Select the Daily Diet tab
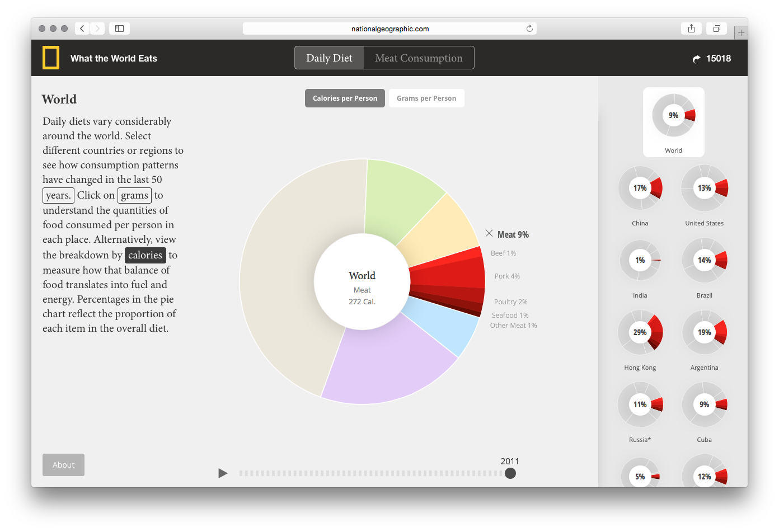779x532 pixels. click(x=329, y=58)
